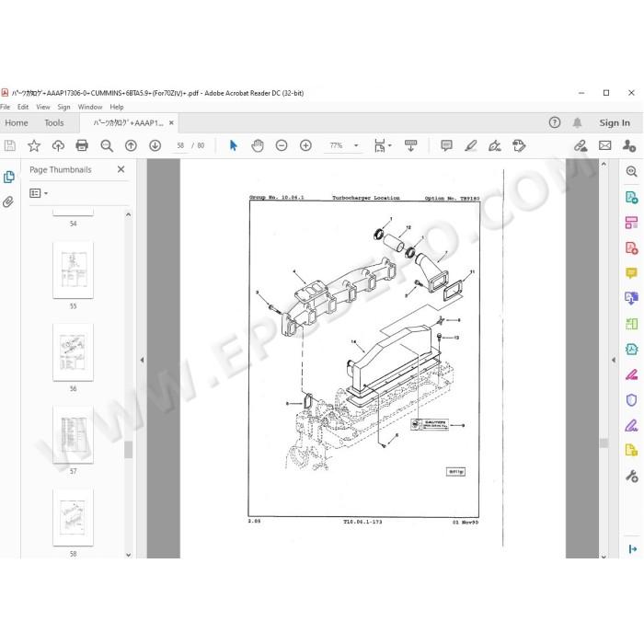Toggle Page Thumbnails panel icon
The image size is (644, 644).
point(8,177)
